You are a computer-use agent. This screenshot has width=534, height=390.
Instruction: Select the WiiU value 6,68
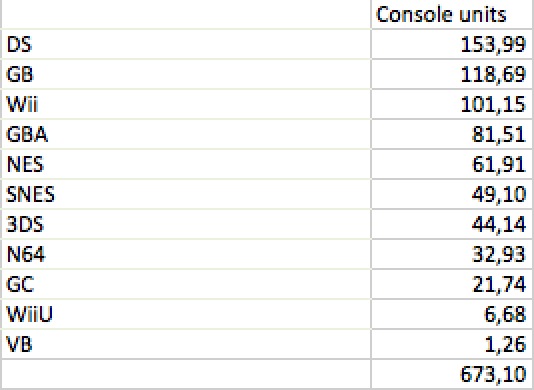[452, 314]
